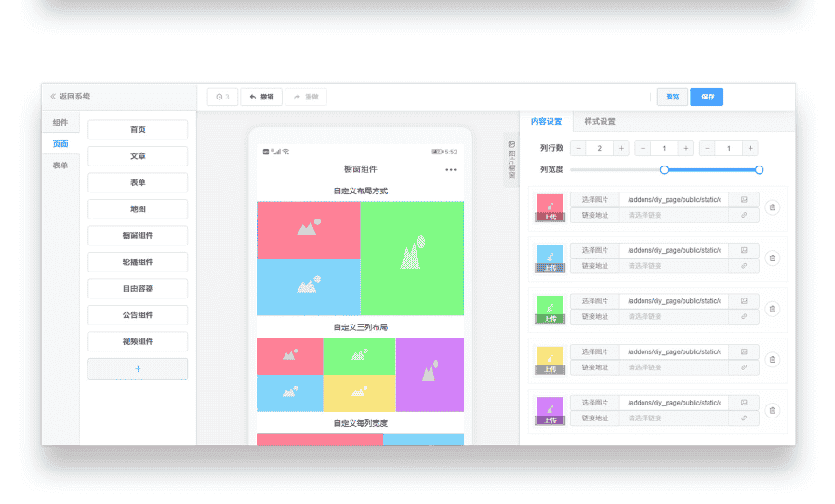This screenshot has width=835, height=504.
Task: Decrease the third 列行数 stepper value
Action: (x=708, y=148)
